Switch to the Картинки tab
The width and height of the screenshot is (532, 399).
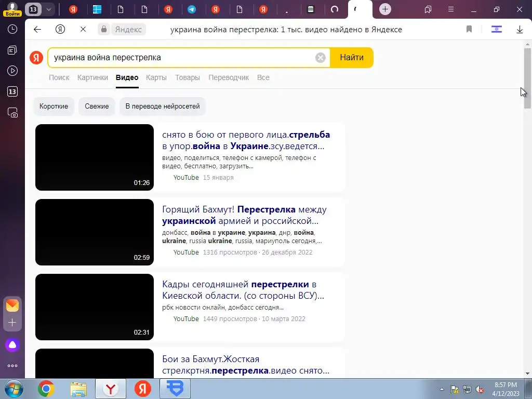point(92,78)
